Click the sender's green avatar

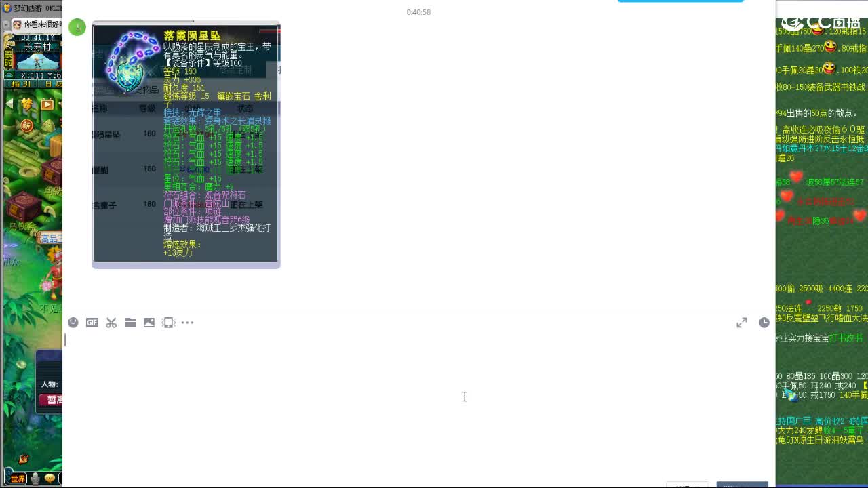[77, 27]
